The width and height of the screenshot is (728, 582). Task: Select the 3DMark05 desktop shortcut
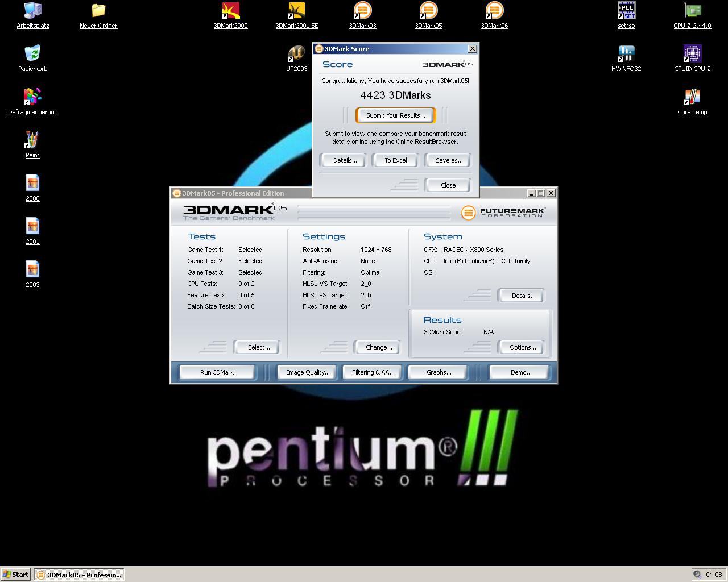click(428, 15)
